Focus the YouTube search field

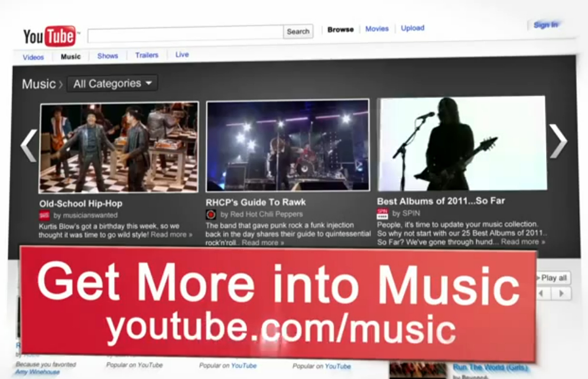click(x=185, y=34)
